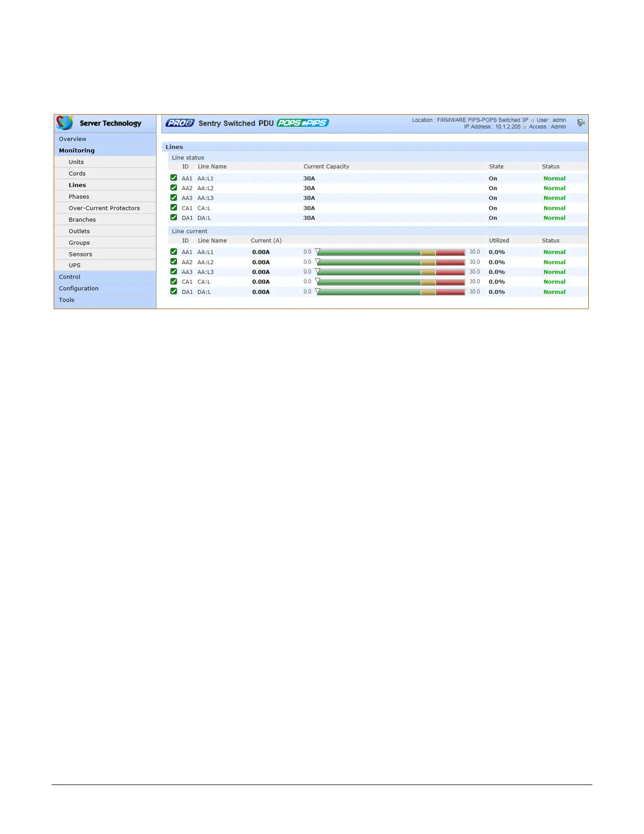Click State column header
644x834 pixels.
(x=496, y=166)
